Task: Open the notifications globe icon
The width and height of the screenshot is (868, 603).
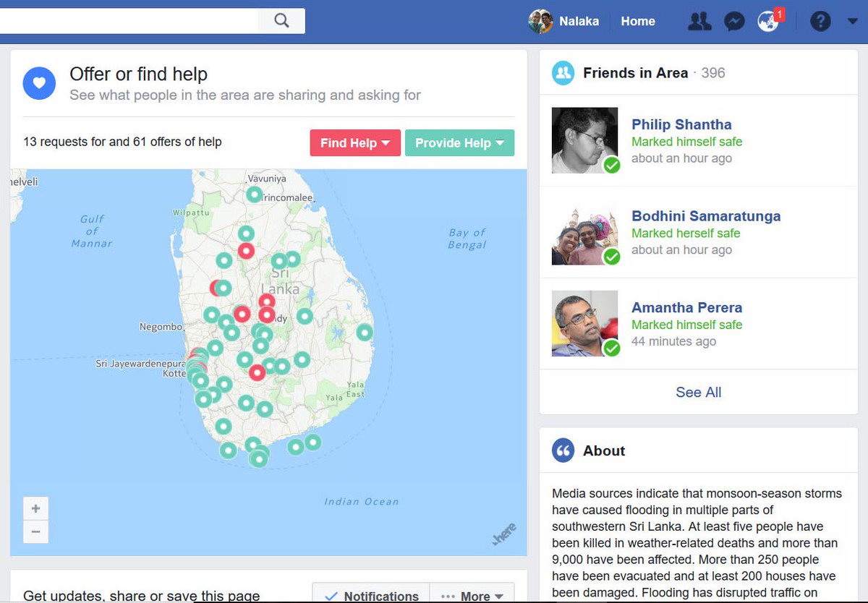Action: coord(769,22)
